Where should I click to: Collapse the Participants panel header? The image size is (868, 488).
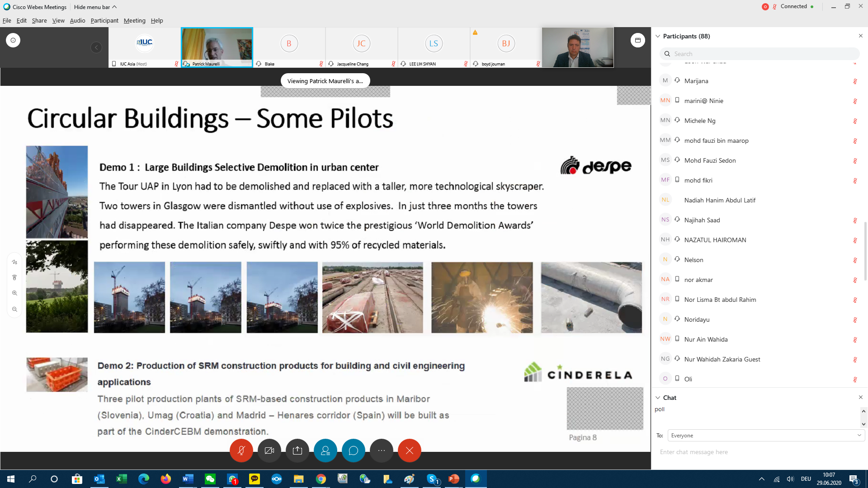pyautogui.click(x=658, y=36)
